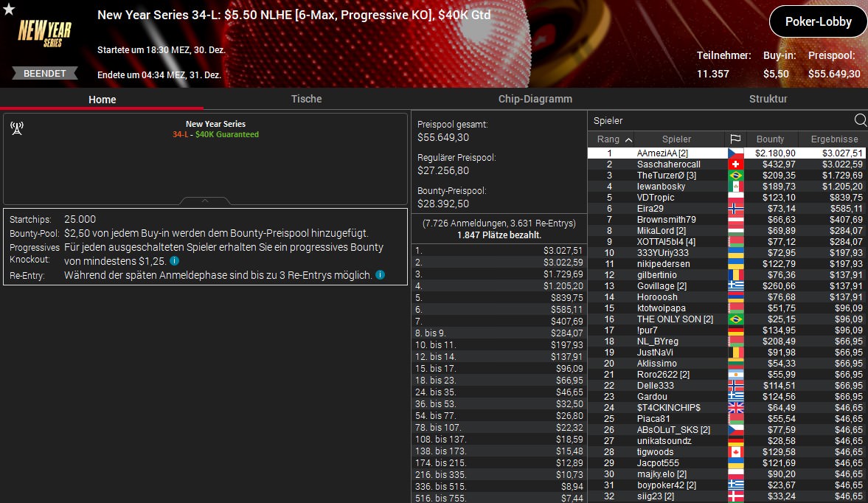Click the player search magnifier icon
The image size is (868, 503).
pyautogui.click(x=860, y=120)
